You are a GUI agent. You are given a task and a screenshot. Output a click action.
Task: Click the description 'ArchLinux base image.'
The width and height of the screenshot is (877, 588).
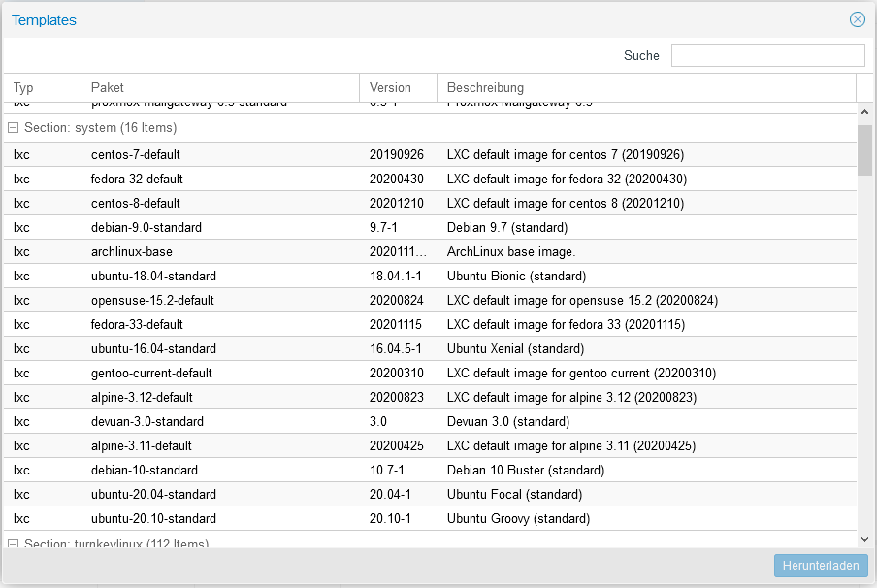[511, 251]
